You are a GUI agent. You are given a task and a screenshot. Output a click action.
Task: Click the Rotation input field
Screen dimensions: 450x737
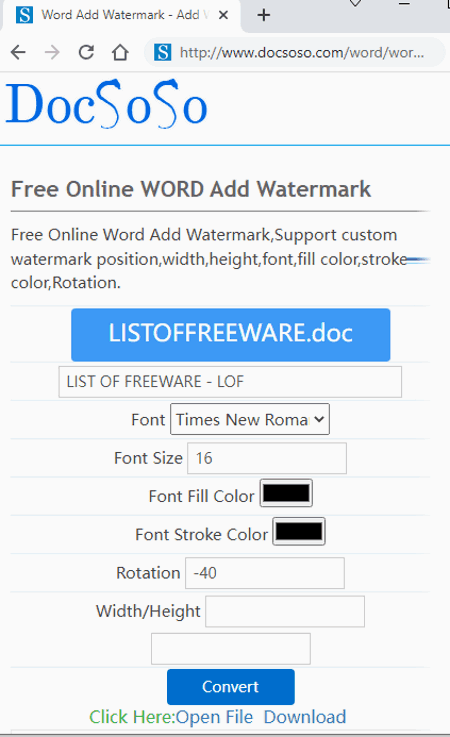(265, 573)
